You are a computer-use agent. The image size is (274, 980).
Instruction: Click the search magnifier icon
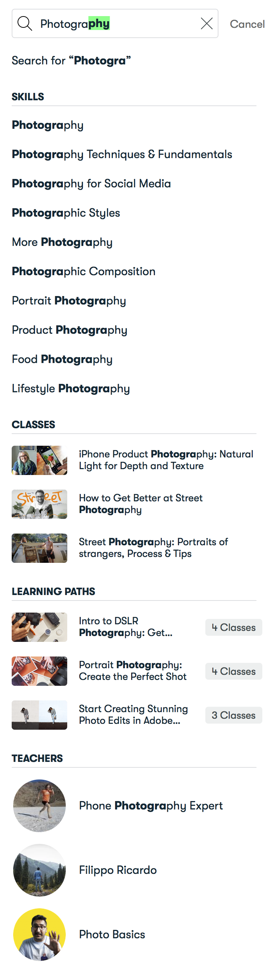(x=25, y=23)
